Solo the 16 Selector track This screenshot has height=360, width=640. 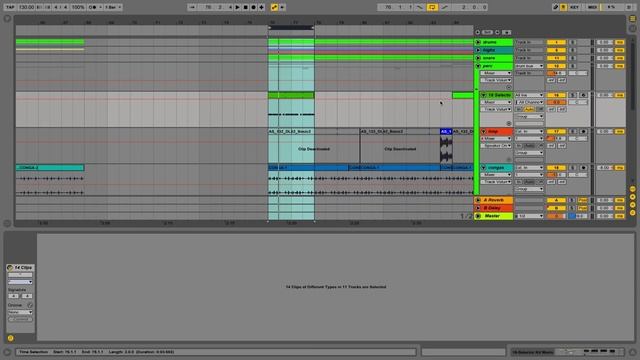pyautogui.click(x=572, y=95)
